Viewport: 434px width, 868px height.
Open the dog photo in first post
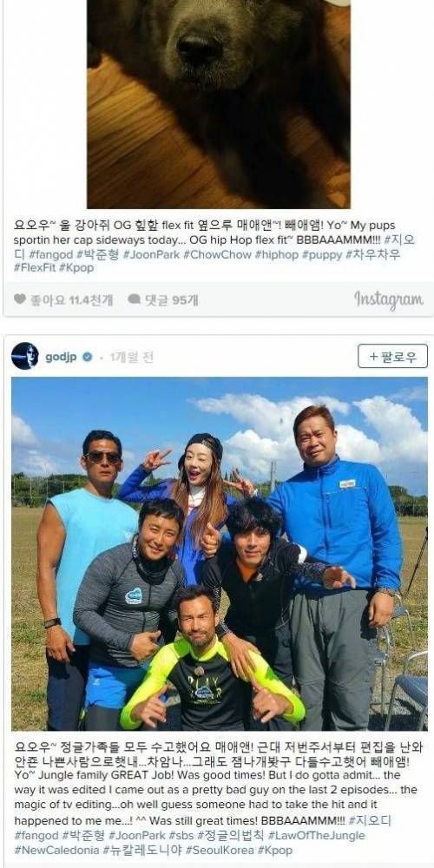click(x=219, y=104)
